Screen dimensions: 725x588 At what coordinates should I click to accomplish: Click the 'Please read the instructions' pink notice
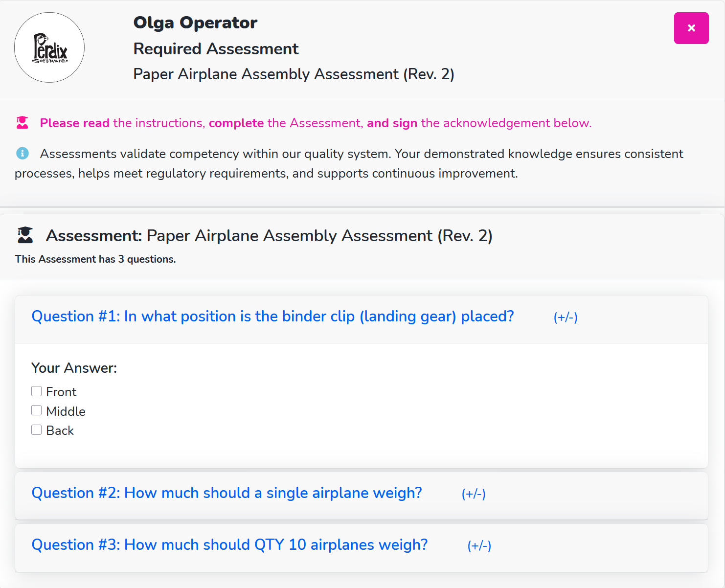tap(316, 123)
